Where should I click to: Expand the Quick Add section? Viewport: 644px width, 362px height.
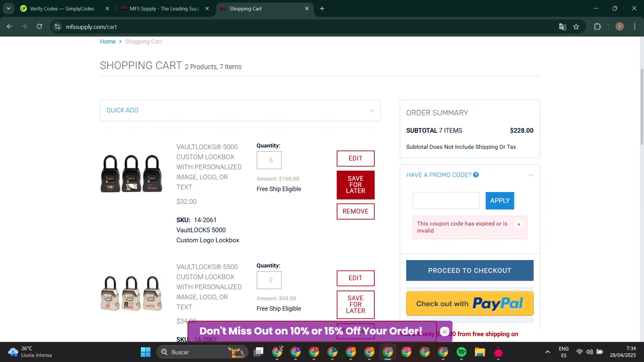click(240, 110)
